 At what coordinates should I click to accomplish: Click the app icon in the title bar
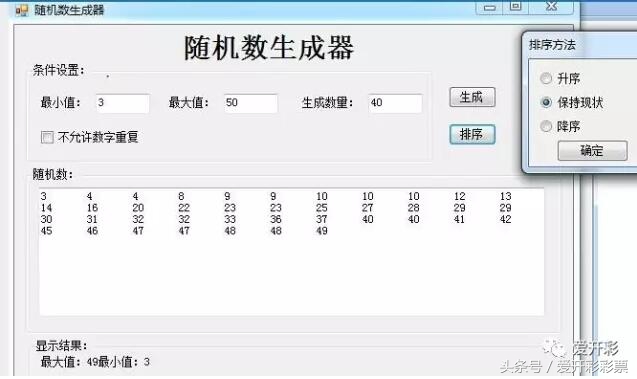click(x=22, y=10)
